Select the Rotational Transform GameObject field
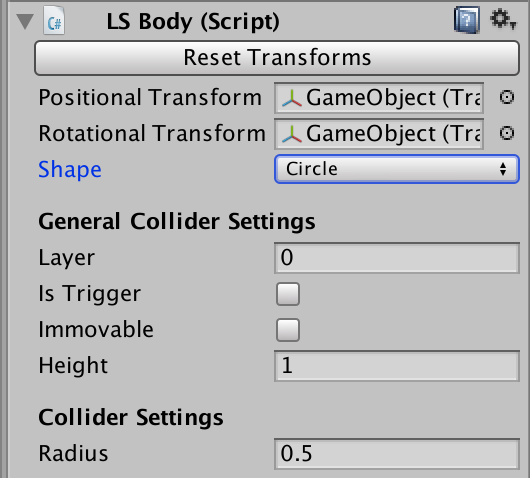Image resolution: width=530 pixels, height=478 pixels. (379, 134)
